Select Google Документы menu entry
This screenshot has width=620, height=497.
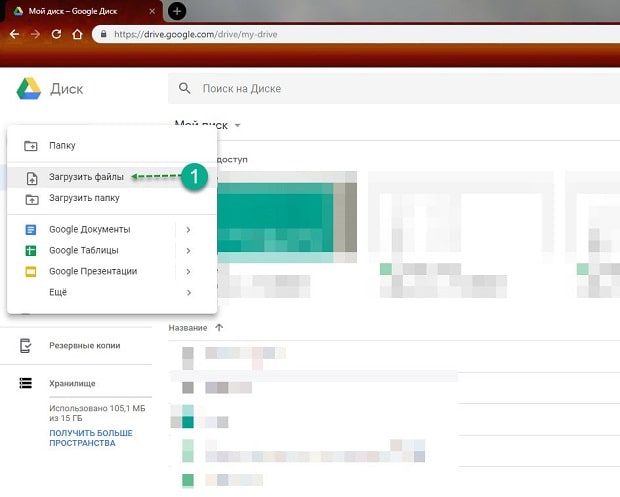point(112,229)
